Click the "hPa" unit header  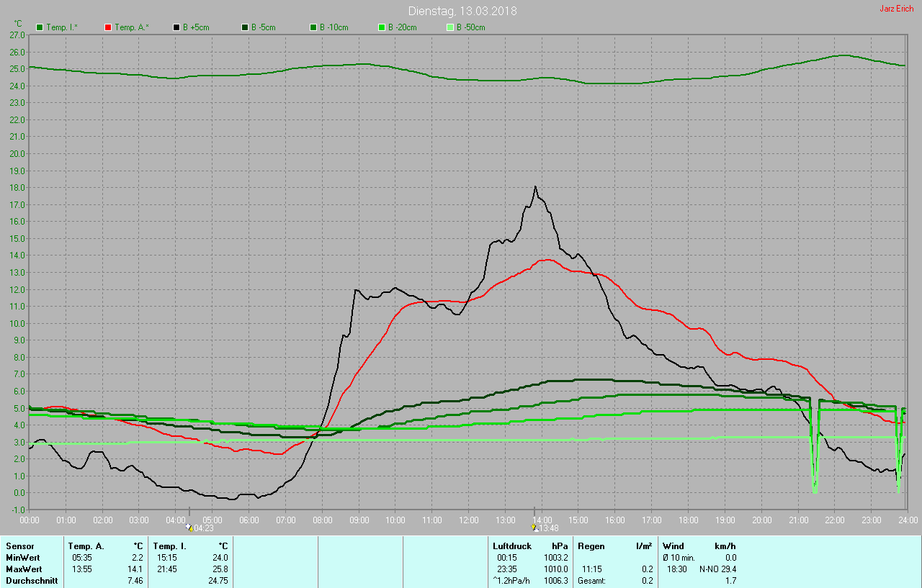(x=560, y=546)
